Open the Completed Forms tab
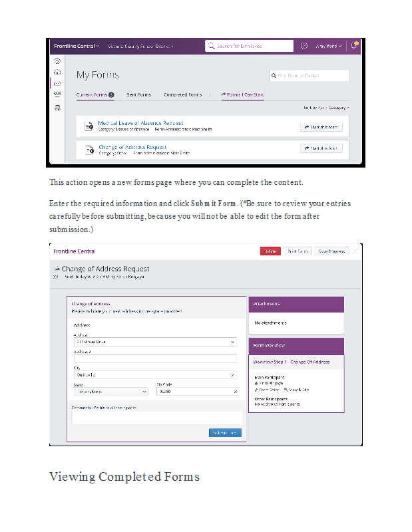This screenshot has width=412, height=532. tap(183, 94)
